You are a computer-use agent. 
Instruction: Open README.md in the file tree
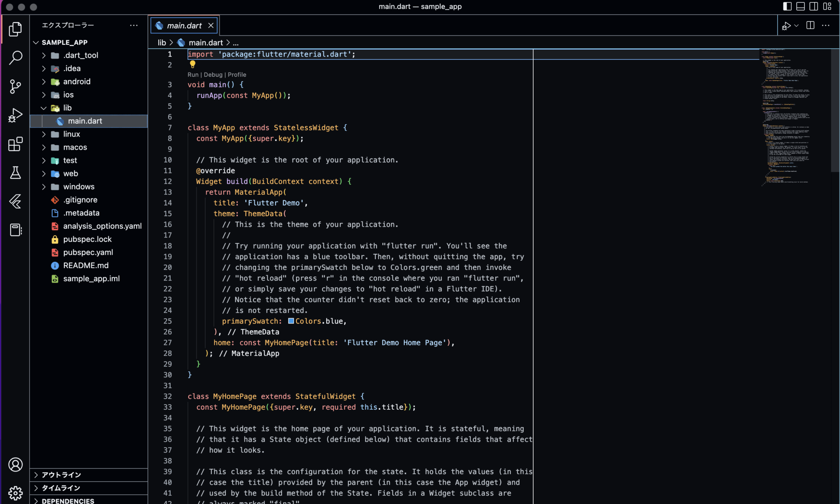pos(89,265)
